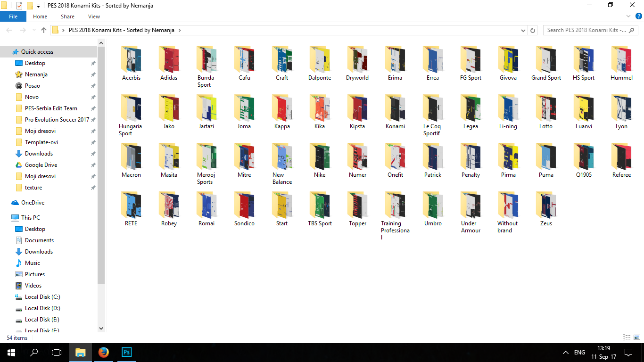644x362 pixels.
Task: Open the Errea folder
Action: 433,64
